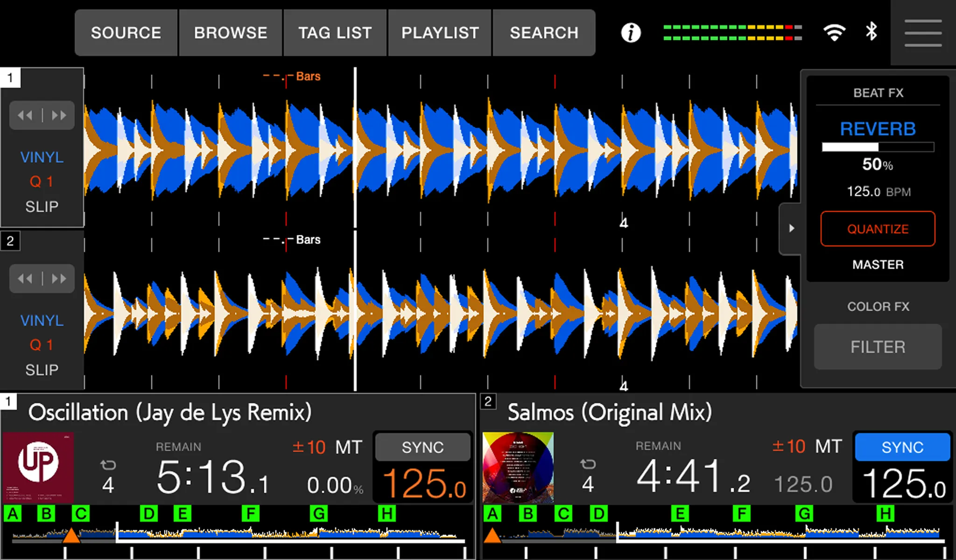The height and width of the screenshot is (560, 956).
Task: Jump to hot cue A on deck 1
Action: click(13, 514)
